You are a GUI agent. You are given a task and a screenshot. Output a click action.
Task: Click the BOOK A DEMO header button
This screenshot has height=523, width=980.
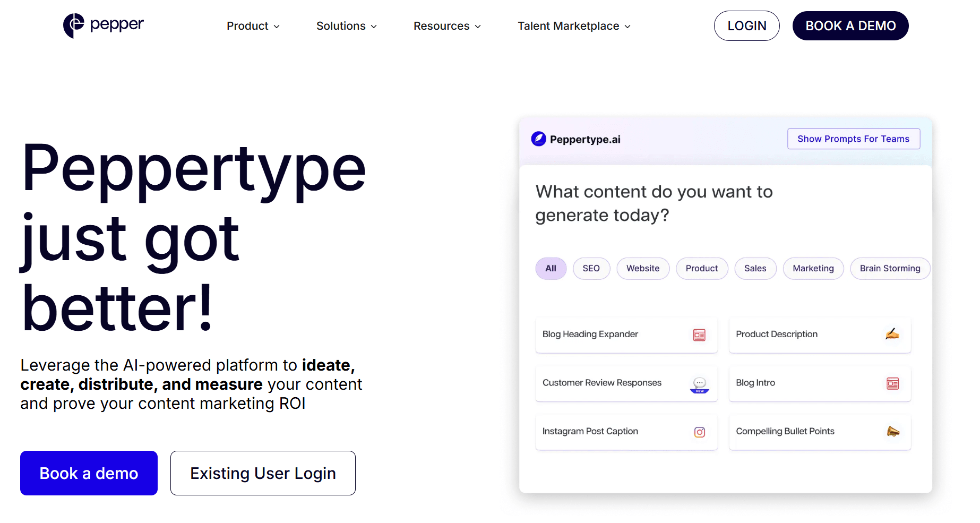click(x=850, y=26)
